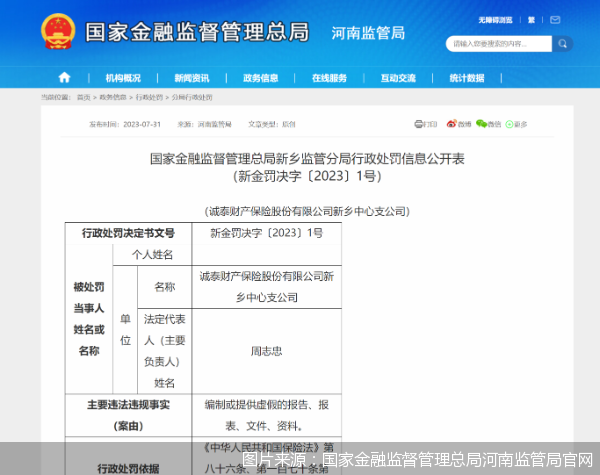Click the 编制或提供虚假的报告 cell
Screen dimensions: 600x475
coord(267,415)
